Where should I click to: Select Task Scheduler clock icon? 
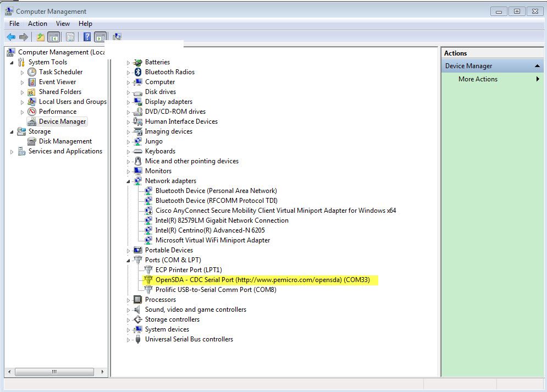point(32,72)
